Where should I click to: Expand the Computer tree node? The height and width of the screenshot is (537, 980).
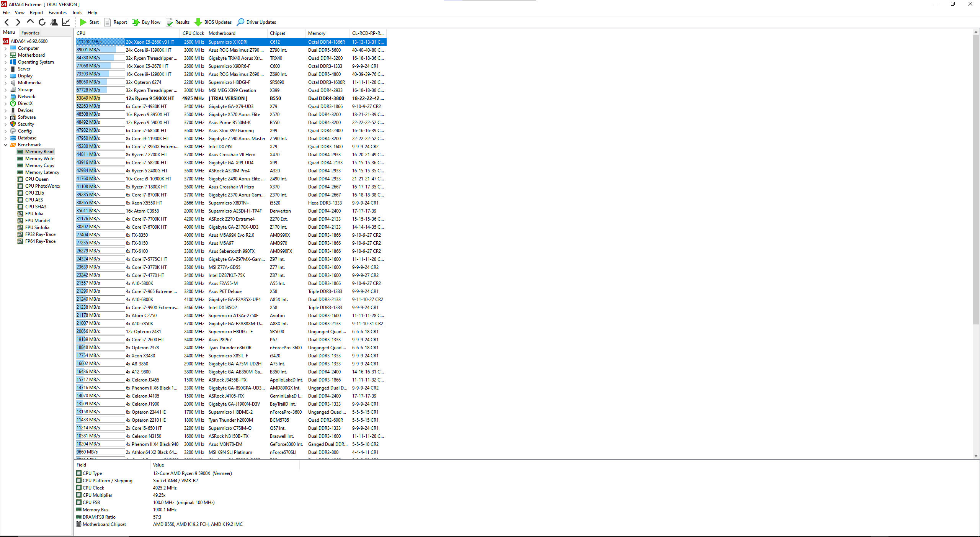5,49
